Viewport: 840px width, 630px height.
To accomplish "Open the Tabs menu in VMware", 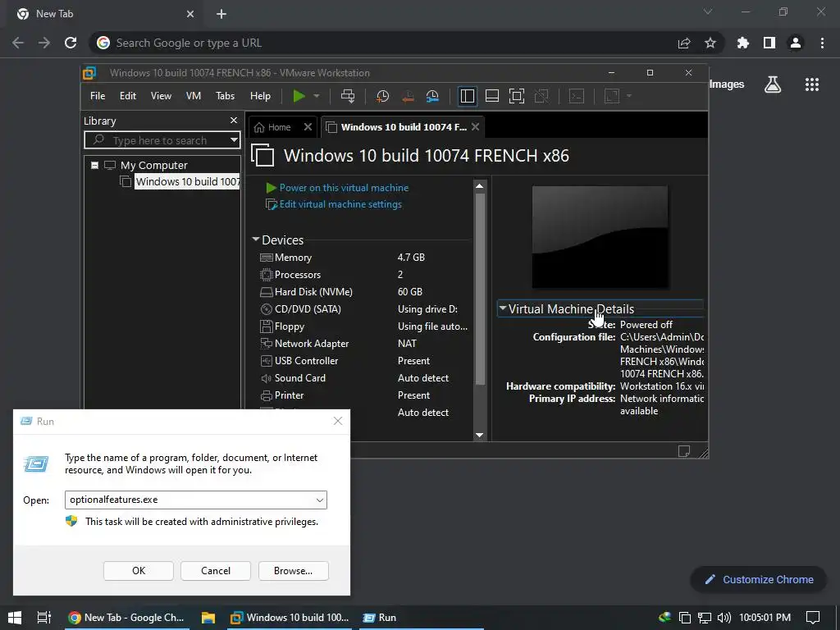I will click(x=225, y=96).
